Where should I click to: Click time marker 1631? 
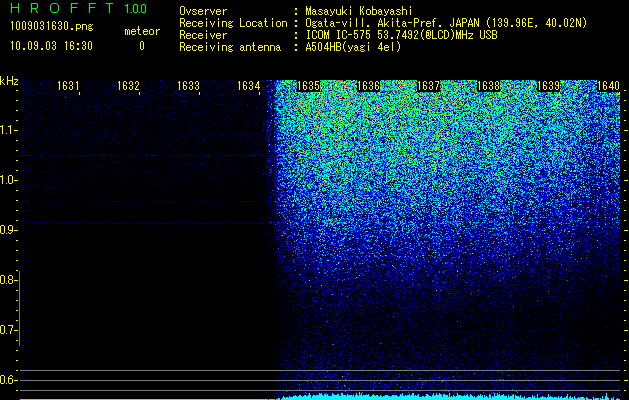pyautogui.click(x=68, y=85)
